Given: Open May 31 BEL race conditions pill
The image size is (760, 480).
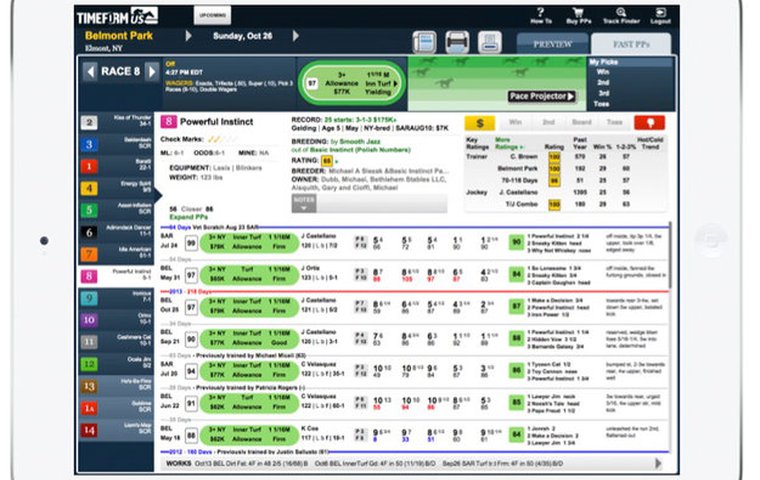Looking at the screenshot, I should 249,274.
